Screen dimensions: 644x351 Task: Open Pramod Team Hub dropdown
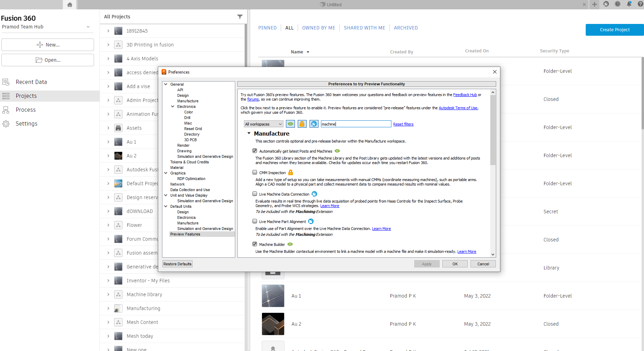88,27
